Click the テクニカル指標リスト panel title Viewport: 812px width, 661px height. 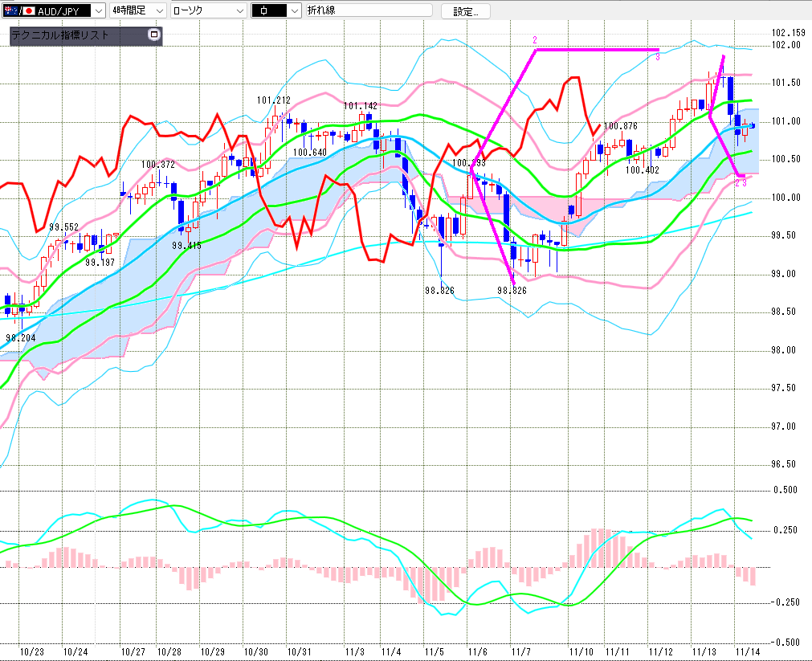point(60,36)
